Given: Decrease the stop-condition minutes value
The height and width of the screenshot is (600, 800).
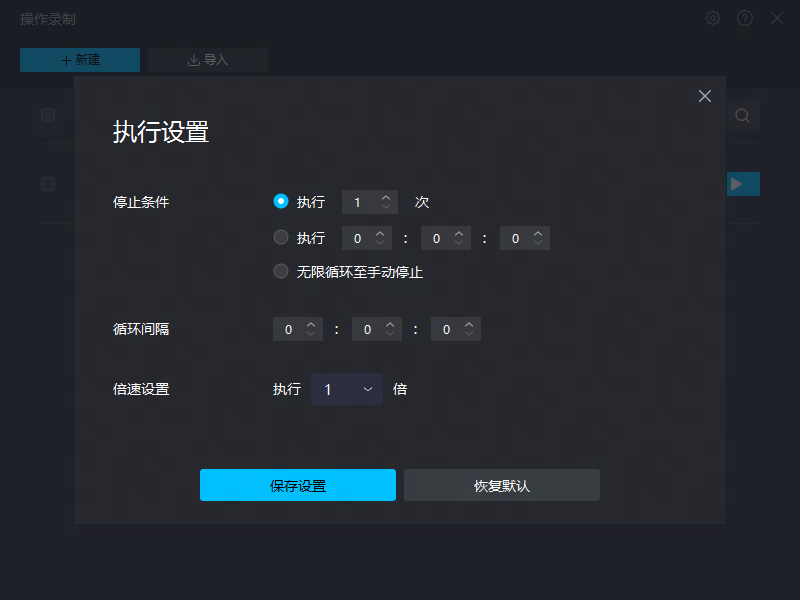Looking at the screenshot, I should (x=459, y=242).
